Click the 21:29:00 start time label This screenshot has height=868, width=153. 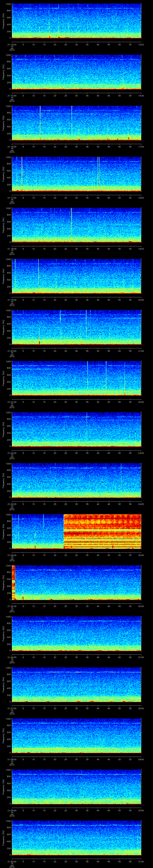(x=12, y=810)
